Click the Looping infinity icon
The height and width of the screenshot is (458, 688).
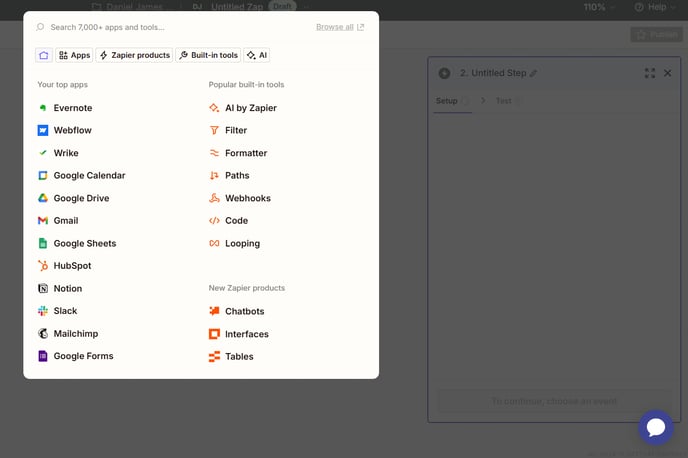(x=214, y=243)
